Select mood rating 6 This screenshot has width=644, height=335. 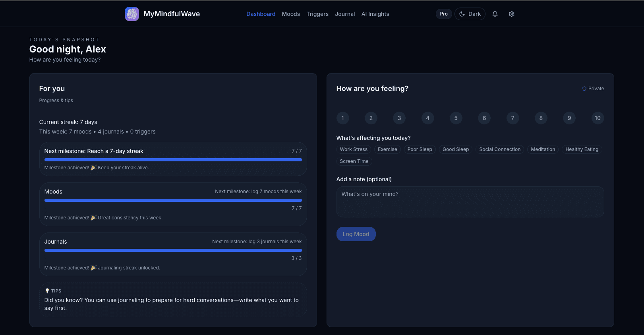pyautogui.click(x=484, y=118)
